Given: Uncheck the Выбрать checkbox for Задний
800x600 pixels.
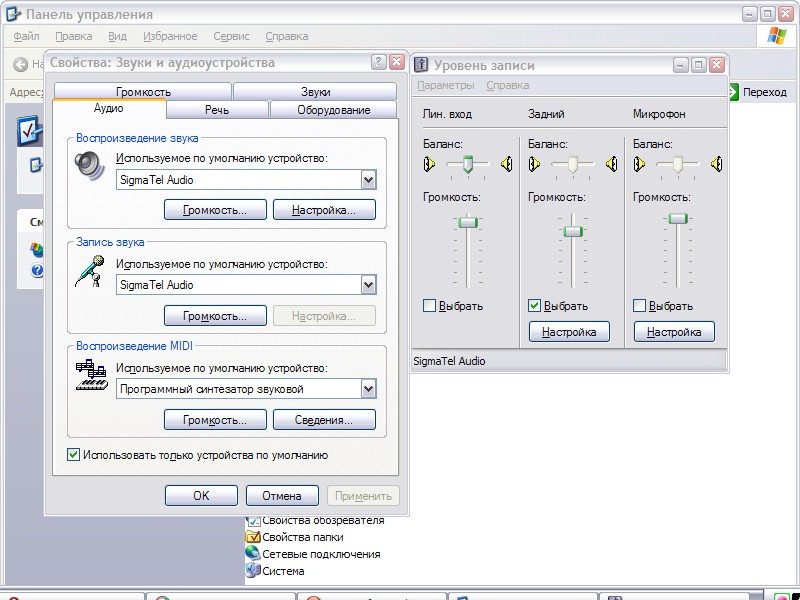Looking at the screenshot, I should point(535,306).
